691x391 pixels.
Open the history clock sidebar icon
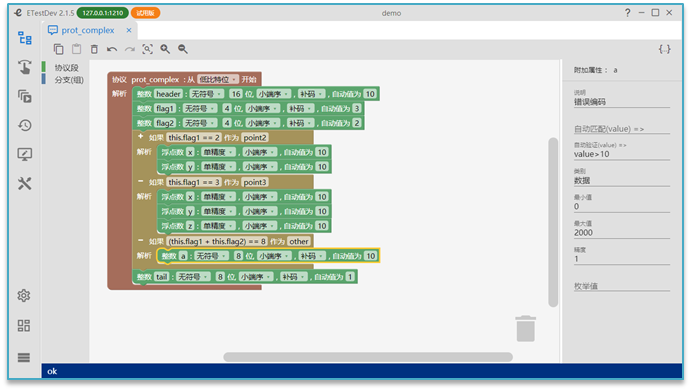tap(25, 125)
